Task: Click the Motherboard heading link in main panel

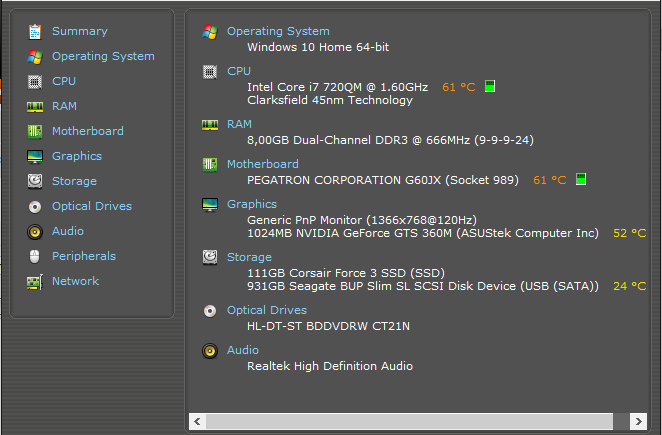Action: coord(263,164)
